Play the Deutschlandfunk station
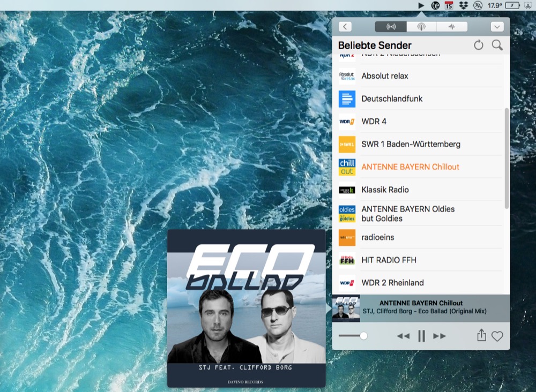The image size is (536, 392). [x=392, y=99]
